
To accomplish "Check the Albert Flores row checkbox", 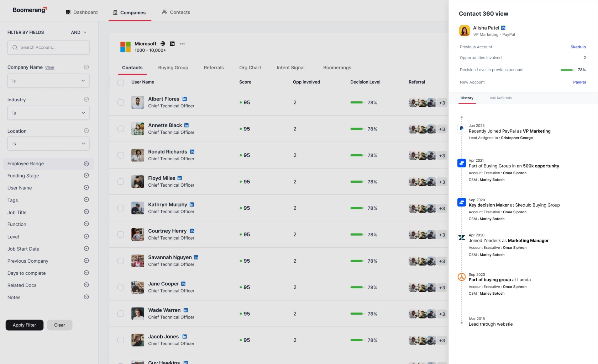I will (x=121, y=102).
